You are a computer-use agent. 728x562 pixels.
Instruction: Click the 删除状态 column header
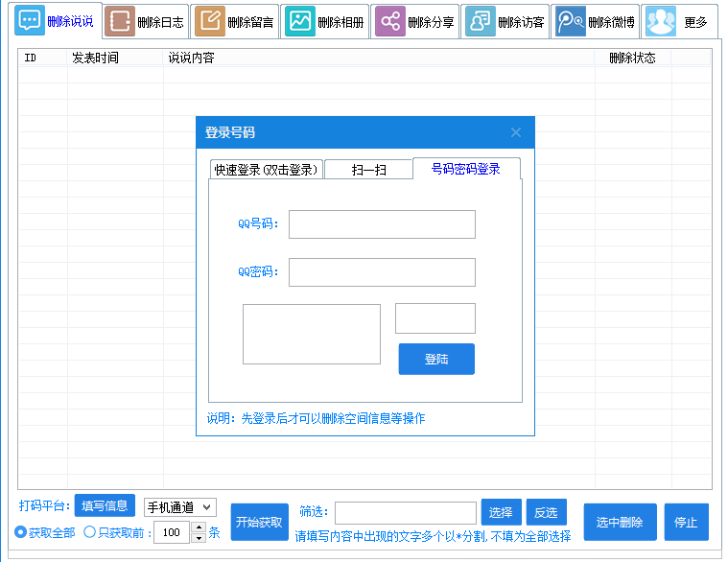(633, 58)
